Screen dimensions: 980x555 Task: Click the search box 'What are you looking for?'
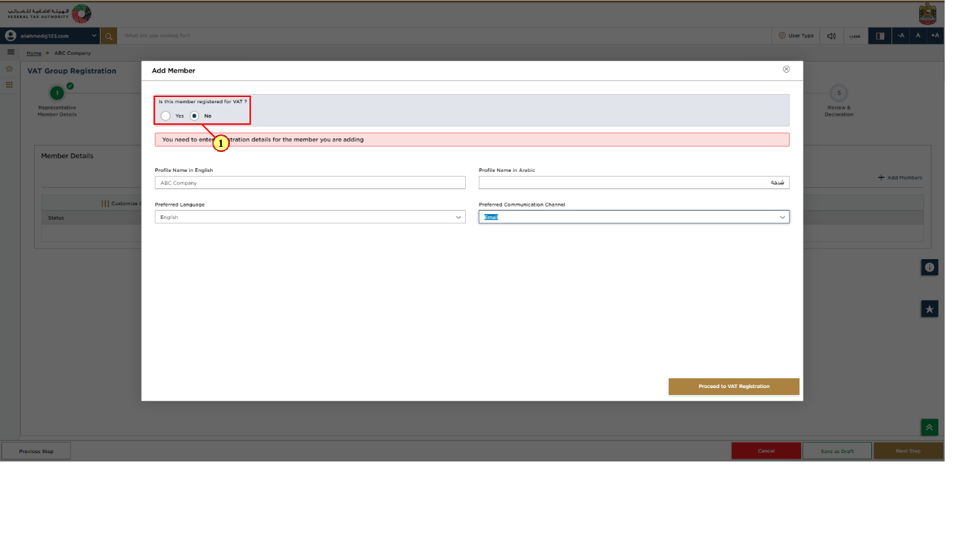coord(444,35)
